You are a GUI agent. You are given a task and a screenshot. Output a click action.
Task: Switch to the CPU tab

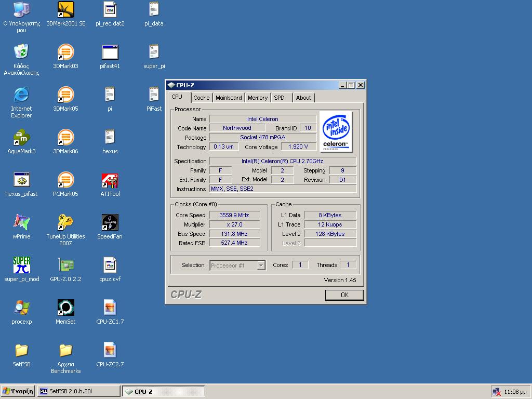tap(179, 97)
